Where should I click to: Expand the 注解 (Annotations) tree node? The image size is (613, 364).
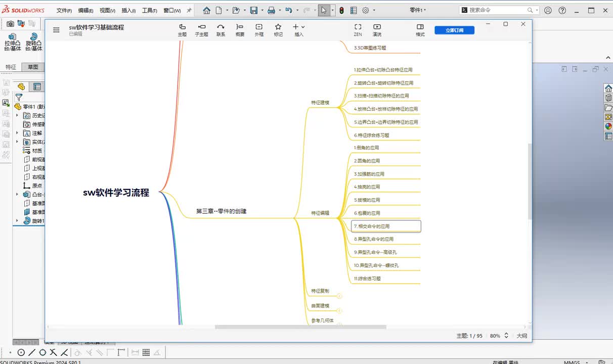[17, 133]
